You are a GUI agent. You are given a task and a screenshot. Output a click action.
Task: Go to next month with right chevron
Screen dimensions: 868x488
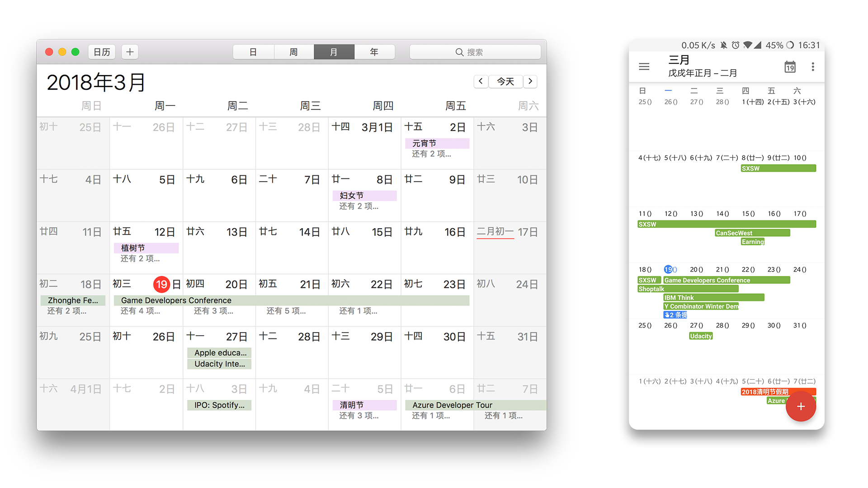(x=530, y=81)
